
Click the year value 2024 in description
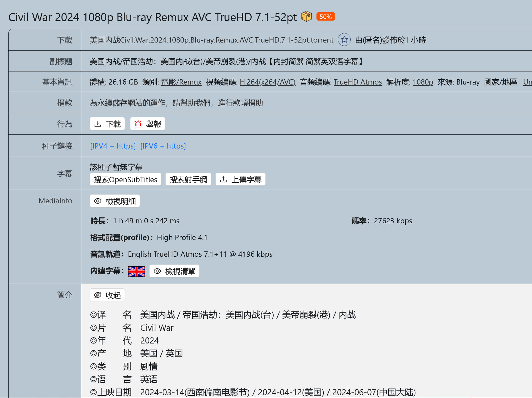click(150, 341)
